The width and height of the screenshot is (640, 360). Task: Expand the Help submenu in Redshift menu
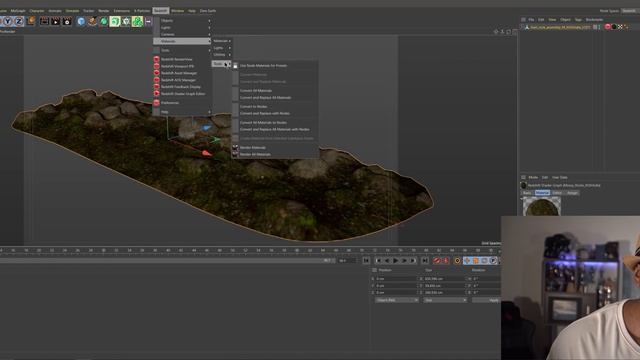click(182, 112)
